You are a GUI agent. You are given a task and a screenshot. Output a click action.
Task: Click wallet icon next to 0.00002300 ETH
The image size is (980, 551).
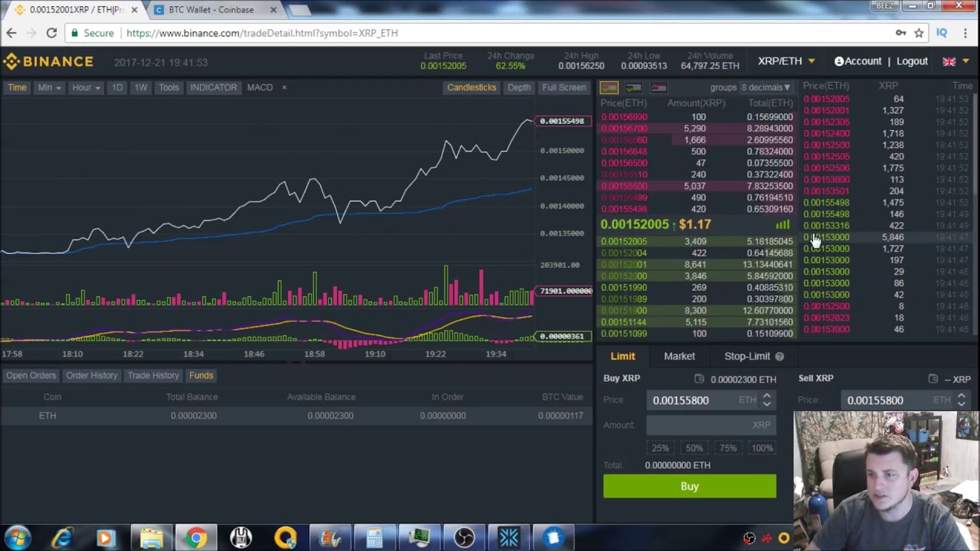click(x=699, y=379)
